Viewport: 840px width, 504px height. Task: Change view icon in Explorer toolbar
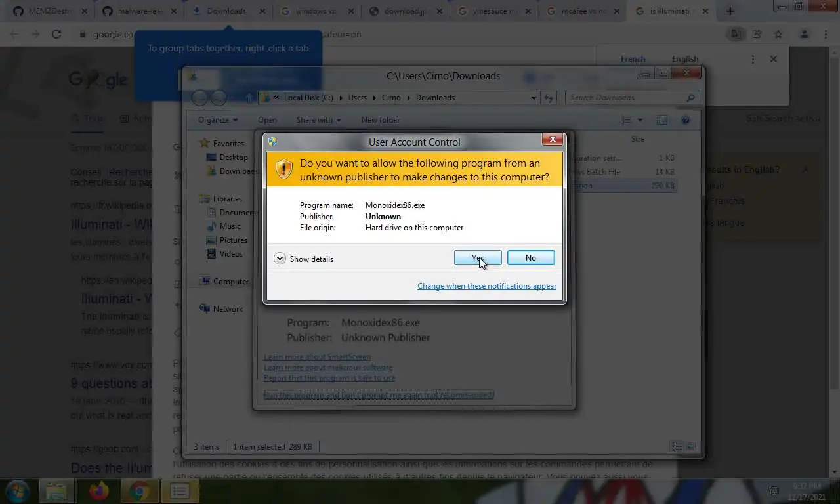[x=625, y=120]
